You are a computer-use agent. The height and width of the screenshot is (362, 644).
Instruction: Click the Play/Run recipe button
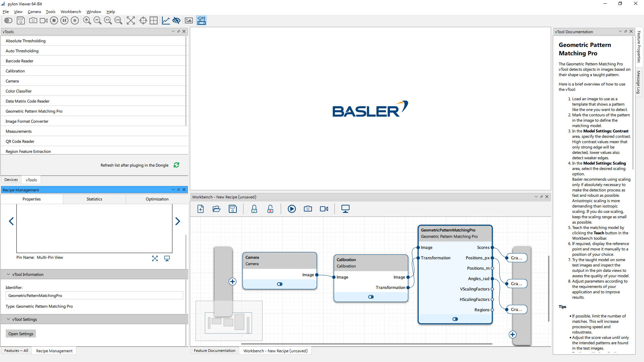(x=291, y=208)
